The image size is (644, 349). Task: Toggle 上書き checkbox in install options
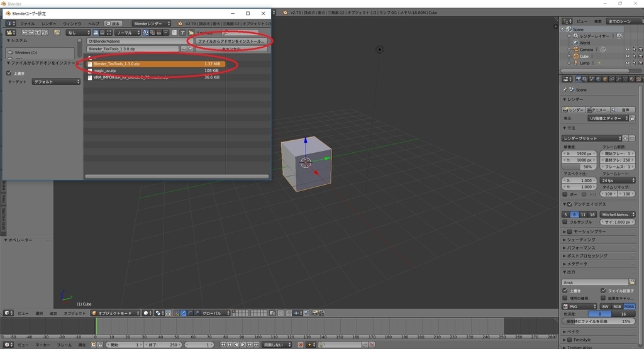(x=9, y=73)
